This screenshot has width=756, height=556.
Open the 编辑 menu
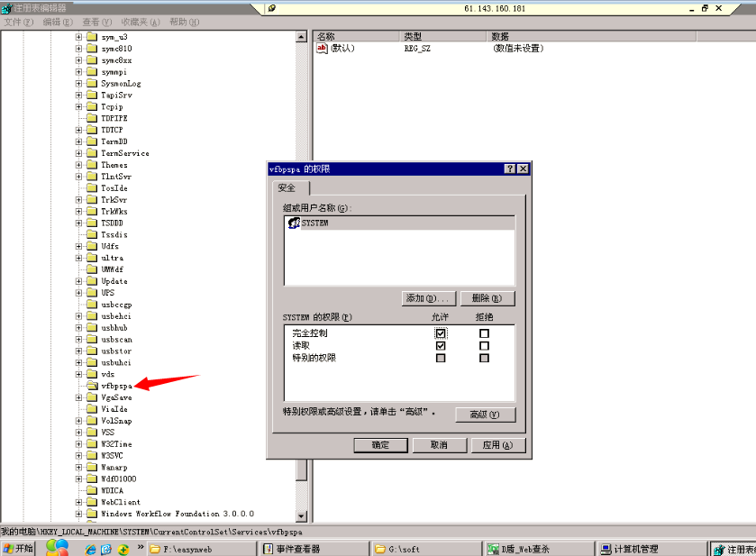(x=58, y=22)
